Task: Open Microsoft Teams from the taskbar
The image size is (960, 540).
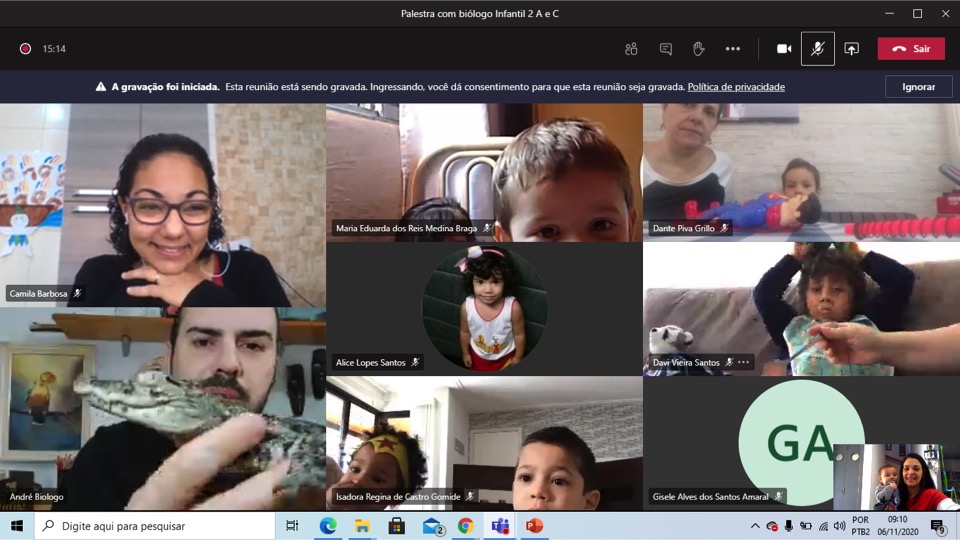Action: pos(500,526)
